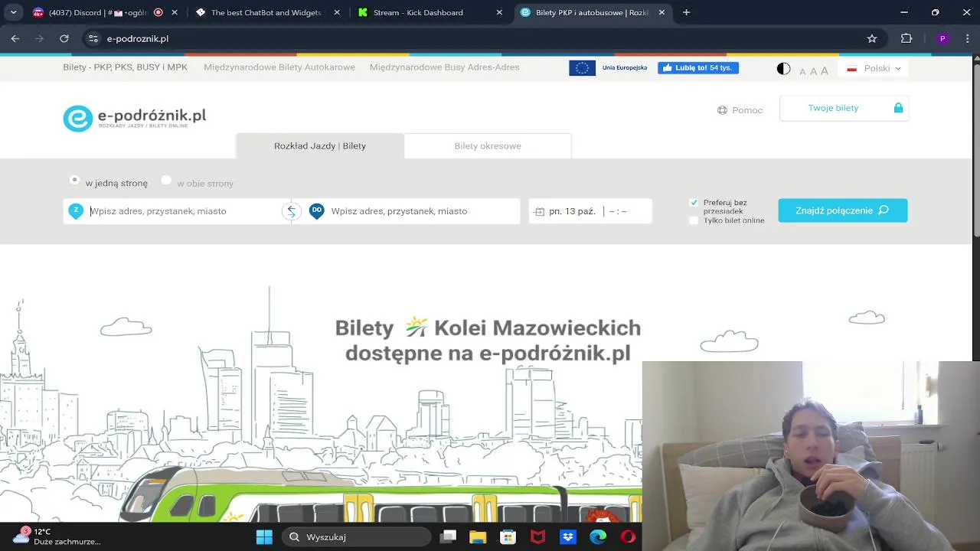980x551 pixels.
Task: Select the largest font size 'A'
Action: [x=825, y=70]
